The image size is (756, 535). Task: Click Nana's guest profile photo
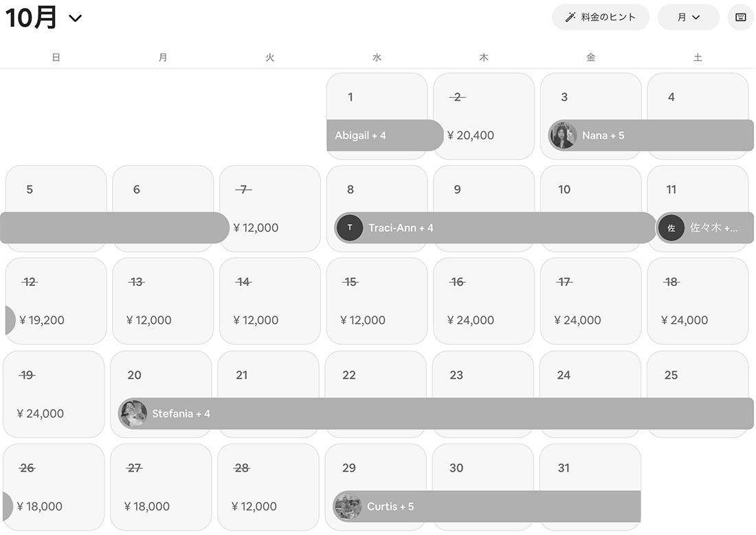pos(563,135)
